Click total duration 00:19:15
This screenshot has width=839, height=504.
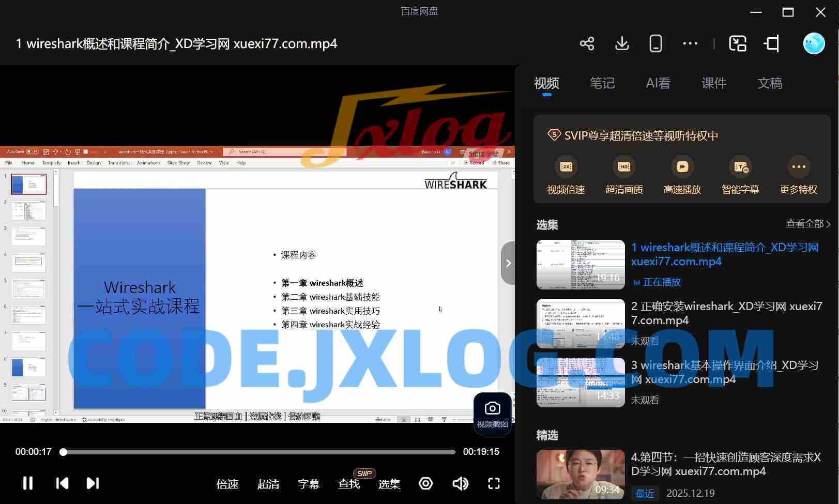pyautogui.click(x=481, y=452)
